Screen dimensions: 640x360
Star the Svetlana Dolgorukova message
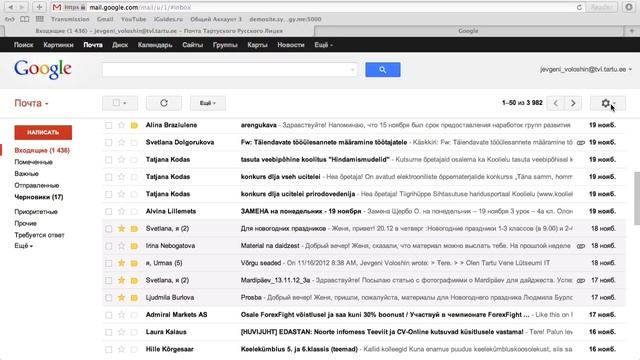[121, 142]
